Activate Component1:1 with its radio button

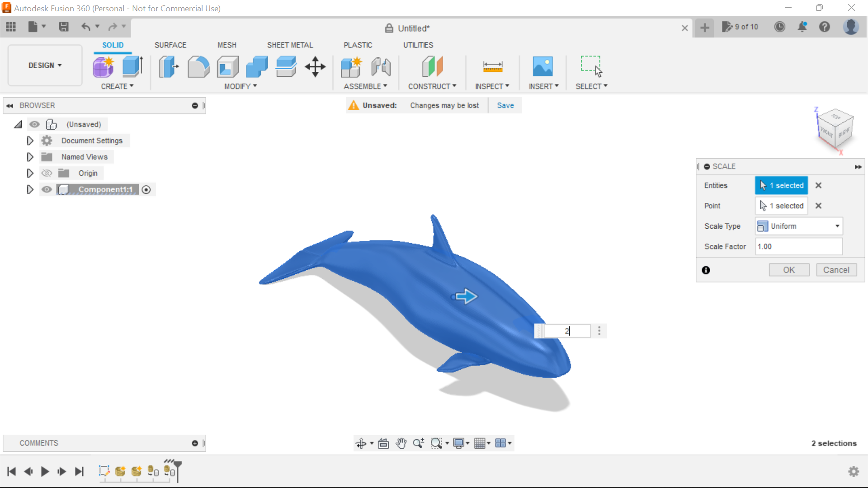point(146,190)
